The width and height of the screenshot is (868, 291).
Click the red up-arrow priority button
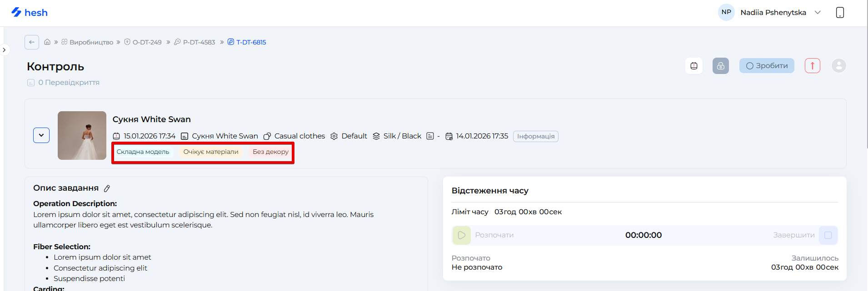(x=812, y=66)
